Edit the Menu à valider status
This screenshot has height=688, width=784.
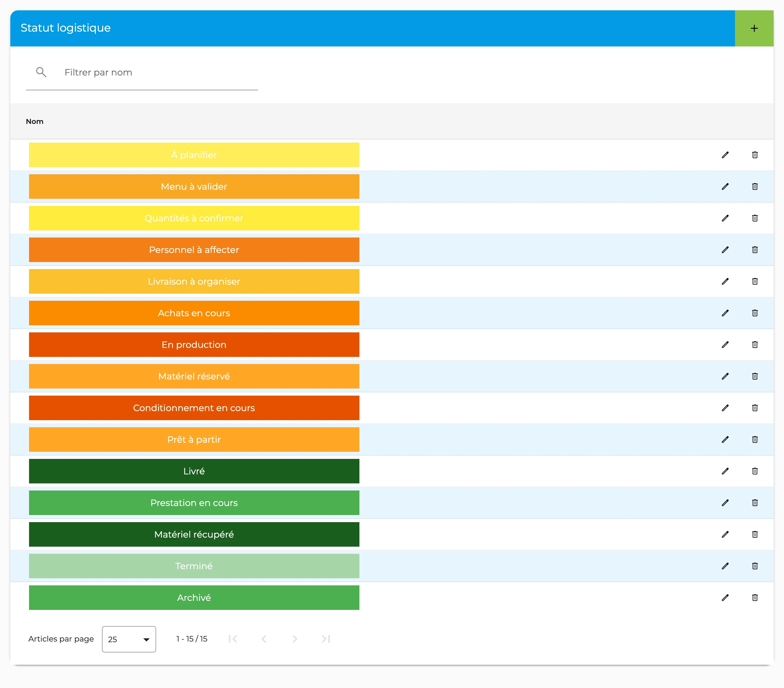725,187
